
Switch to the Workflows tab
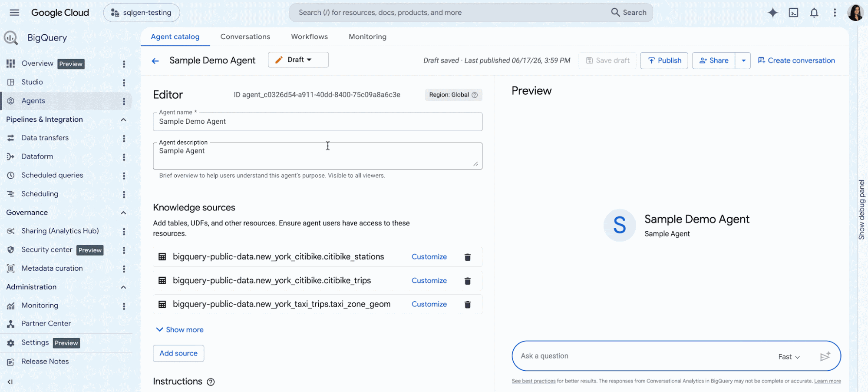[x=310, y=37]
